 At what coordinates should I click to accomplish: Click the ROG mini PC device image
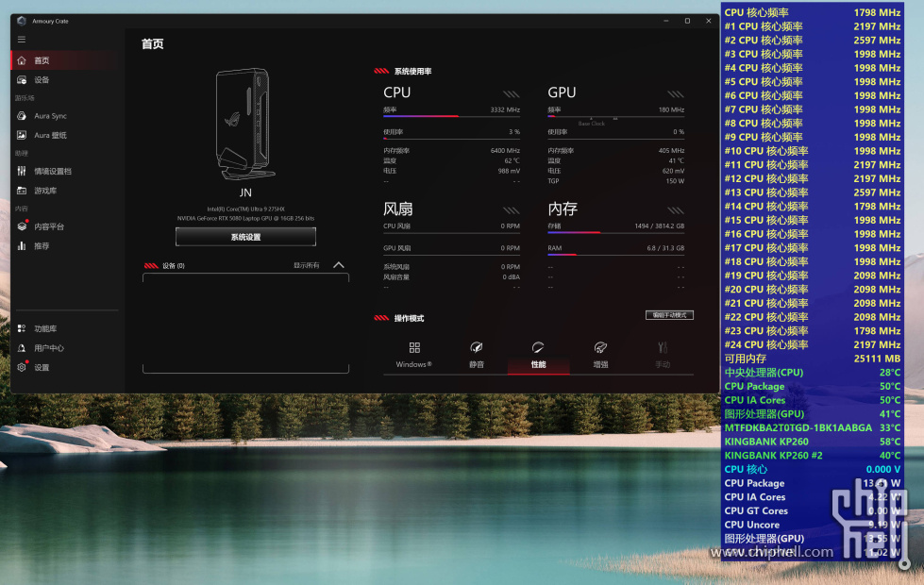[245, 124]
